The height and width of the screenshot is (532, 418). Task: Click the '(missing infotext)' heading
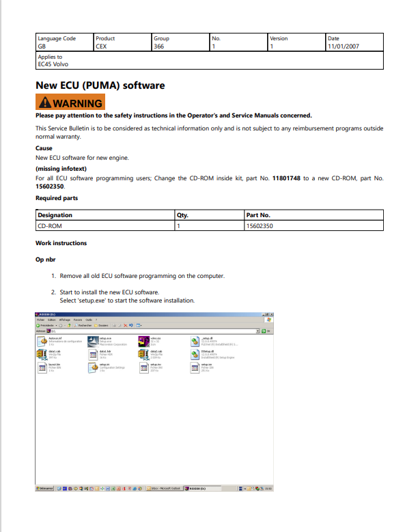(61, 169)
